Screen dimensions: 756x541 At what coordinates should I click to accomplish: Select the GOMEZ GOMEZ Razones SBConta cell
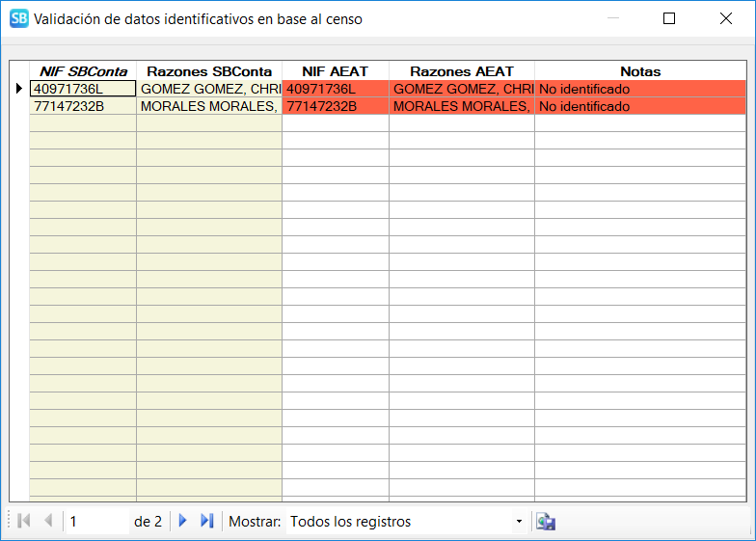pyautogui.click(x=209, y=89)
